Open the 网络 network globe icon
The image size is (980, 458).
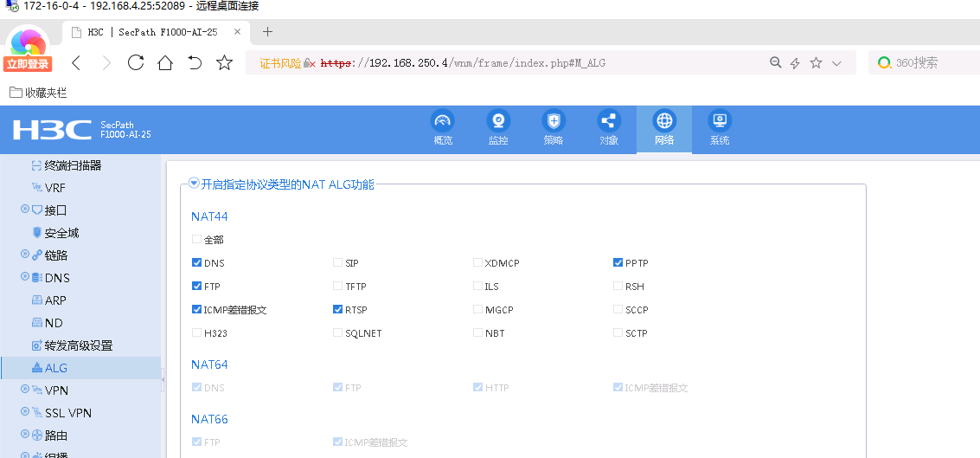tap(663, 120)
